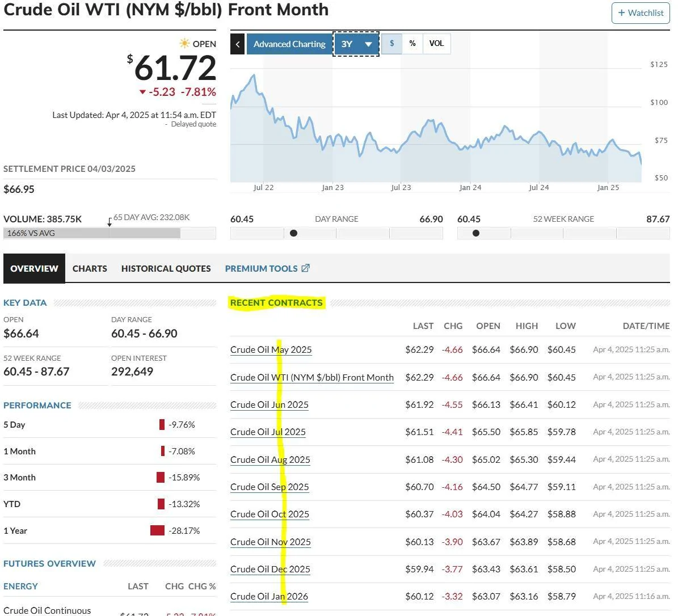Open the Historical Quotes tab
Screen dimensions: 678x616
click(166, 269)
